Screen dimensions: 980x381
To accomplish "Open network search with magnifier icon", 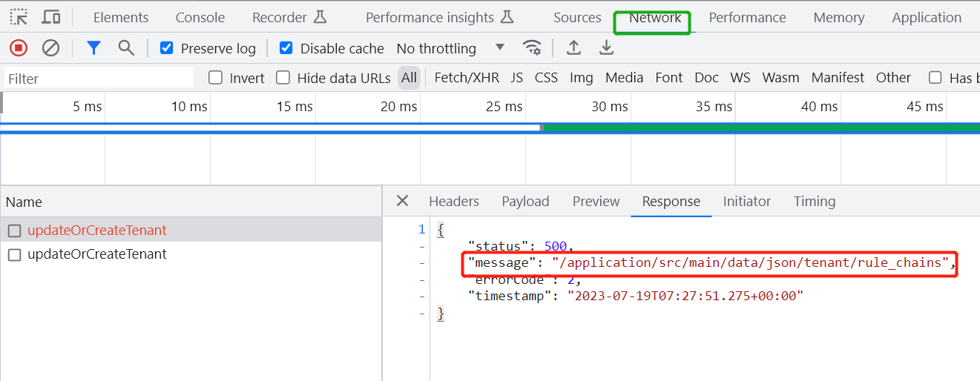I will pos(126,48).
